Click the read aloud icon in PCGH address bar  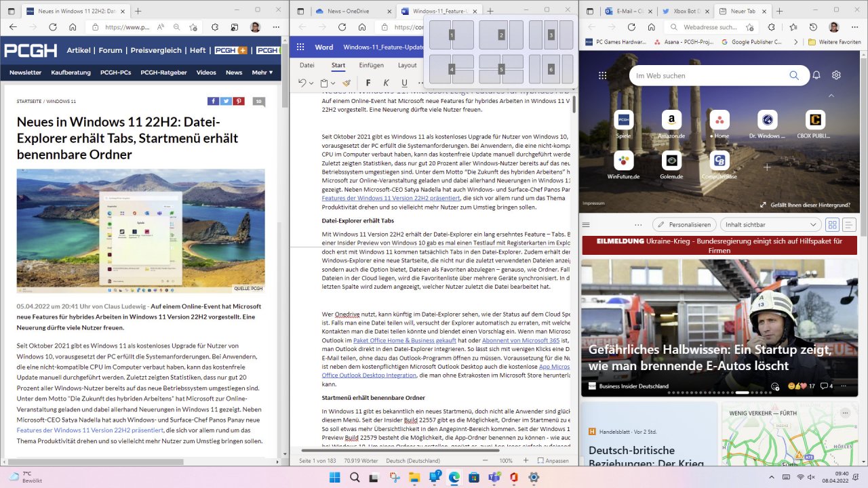161,27
